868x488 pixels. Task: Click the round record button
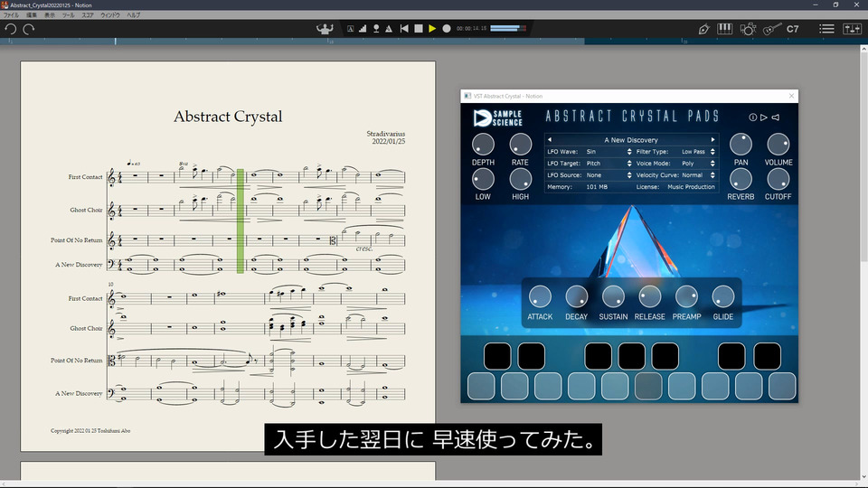coord(446,28)
